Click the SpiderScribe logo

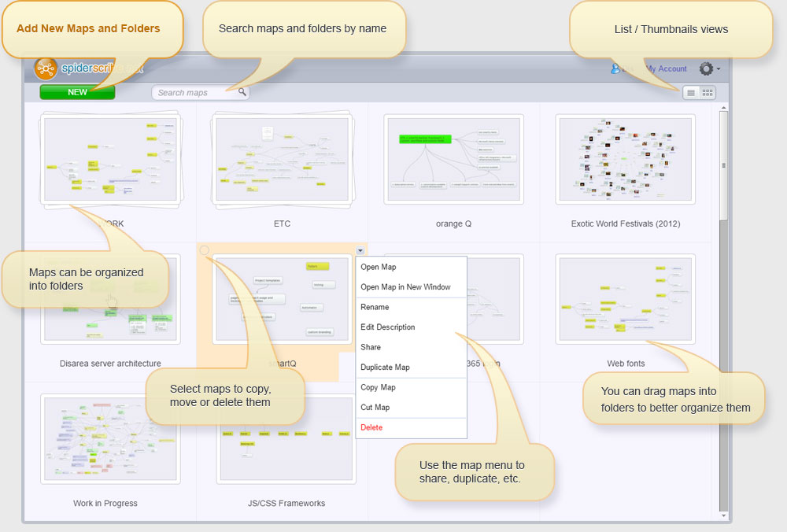point(46,69)
